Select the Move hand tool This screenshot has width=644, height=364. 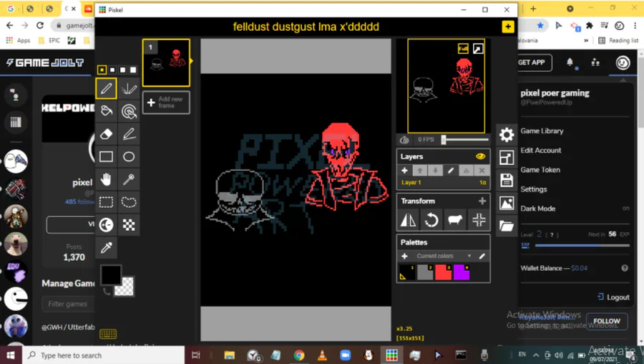[x=106, y=179]
